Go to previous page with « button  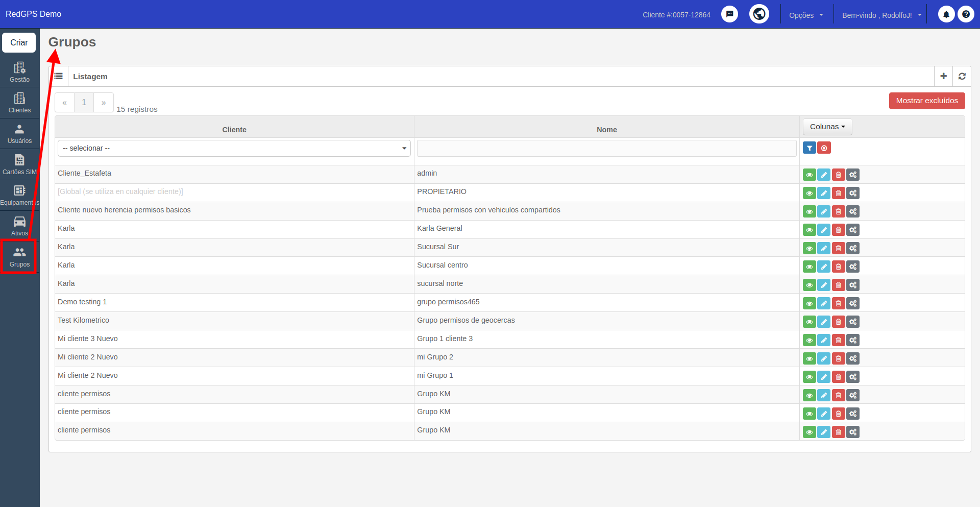[64, 103]
